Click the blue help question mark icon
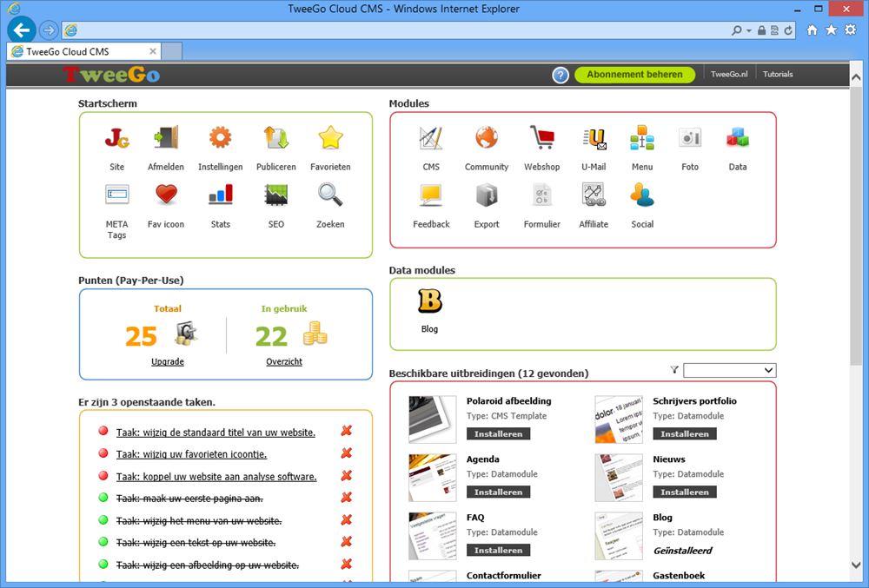 [561, 75]
